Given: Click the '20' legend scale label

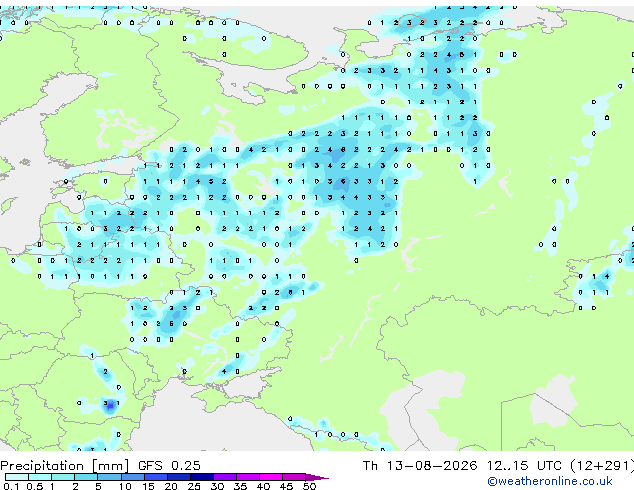Looking at the screenshot, I should 171,486.
